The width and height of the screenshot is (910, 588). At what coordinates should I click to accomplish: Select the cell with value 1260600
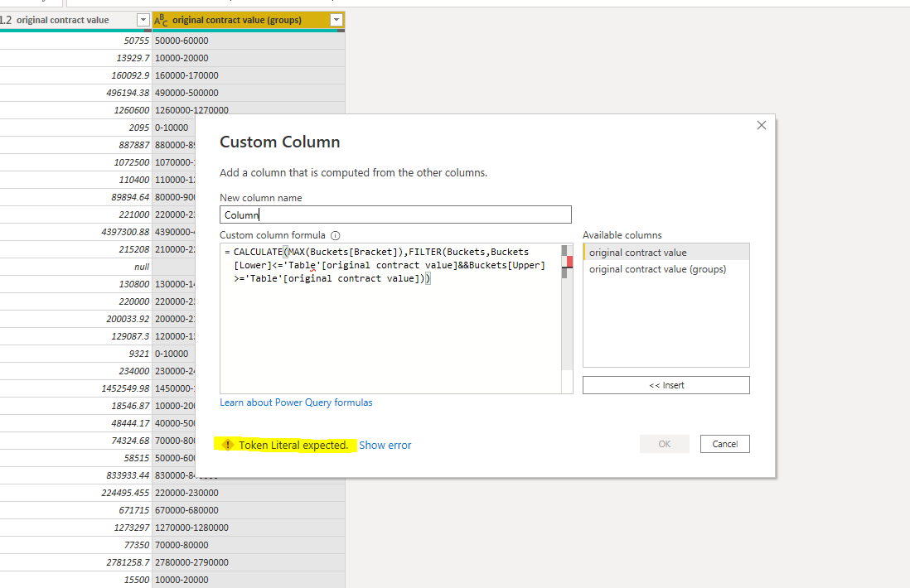(75, 110)
